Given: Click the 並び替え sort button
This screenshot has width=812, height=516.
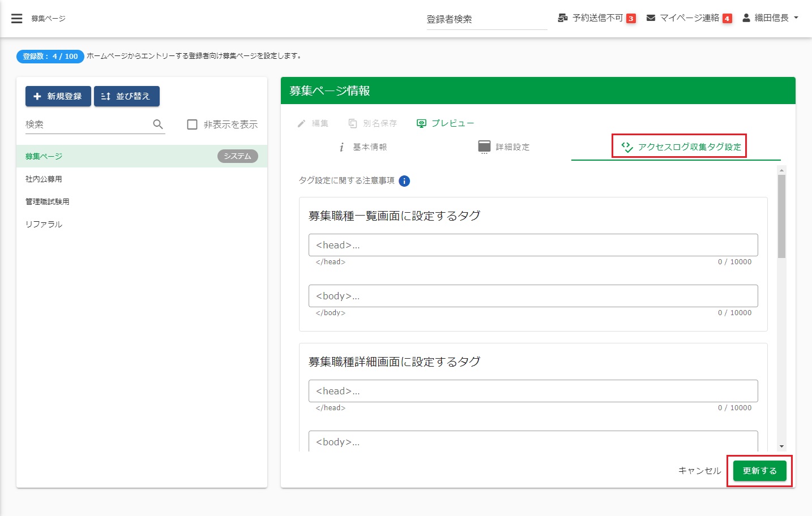Looking at the screenshot, I should [126, 96].
